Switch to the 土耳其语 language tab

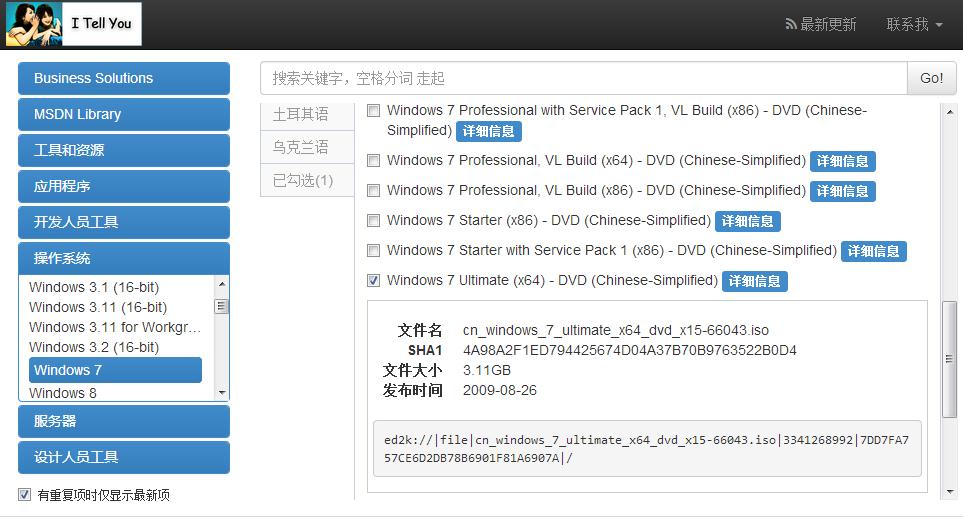pyautogui.click(x=307, y=114)
